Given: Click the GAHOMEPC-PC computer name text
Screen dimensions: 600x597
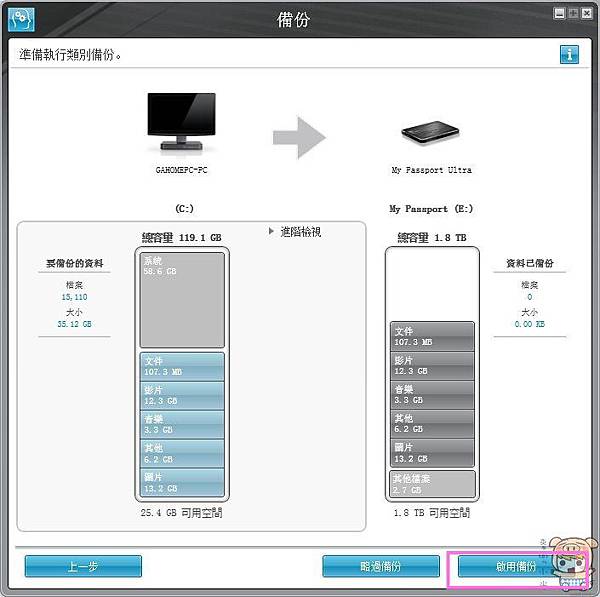Looking at the screenshot, I should [181, 170].
